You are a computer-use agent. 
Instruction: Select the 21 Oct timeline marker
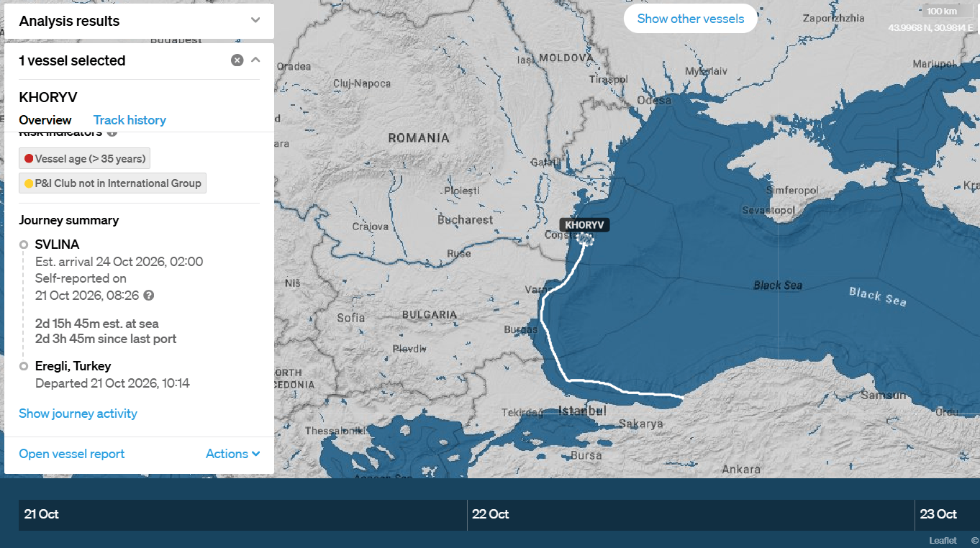click(42, 514)
